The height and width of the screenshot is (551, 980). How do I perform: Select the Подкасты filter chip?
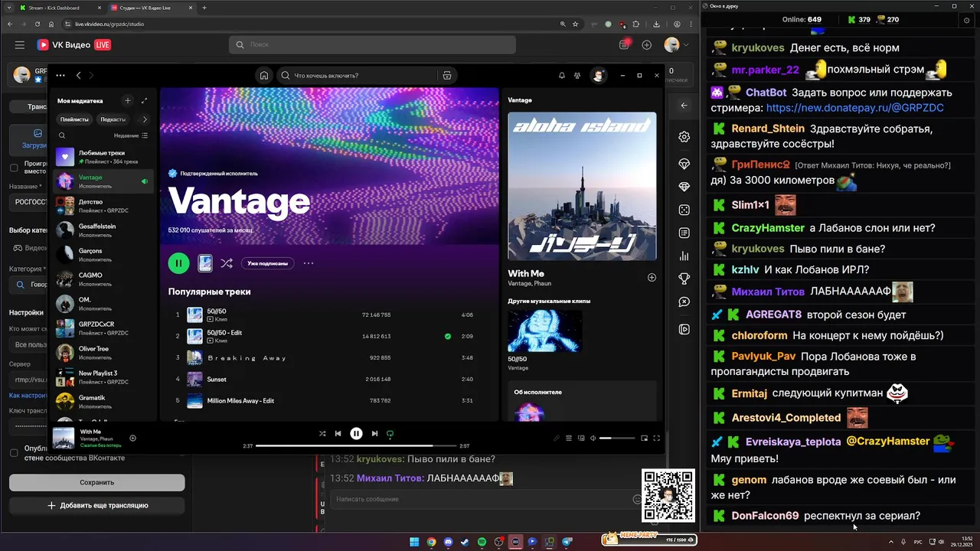point(113,119)
